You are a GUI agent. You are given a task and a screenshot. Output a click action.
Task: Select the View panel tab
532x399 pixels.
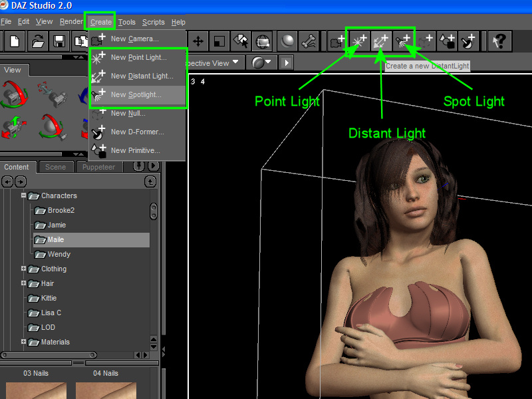pyautogui.click(x=13, y=70)
